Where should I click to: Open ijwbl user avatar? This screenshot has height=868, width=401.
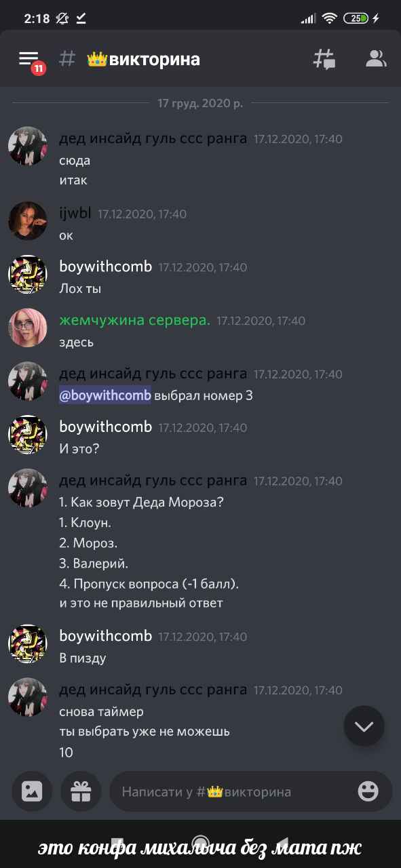[28, 221]
